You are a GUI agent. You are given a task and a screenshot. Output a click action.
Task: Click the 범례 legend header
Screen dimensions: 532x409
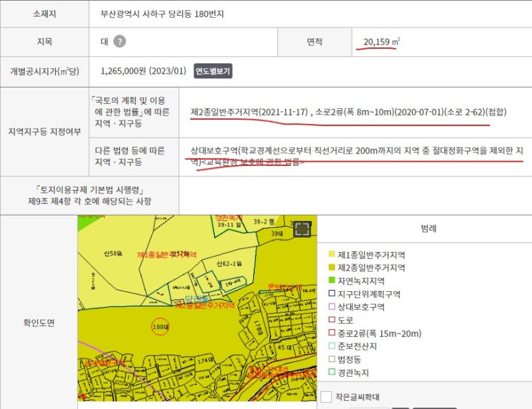pyautogui.click(x=429, y=228)
